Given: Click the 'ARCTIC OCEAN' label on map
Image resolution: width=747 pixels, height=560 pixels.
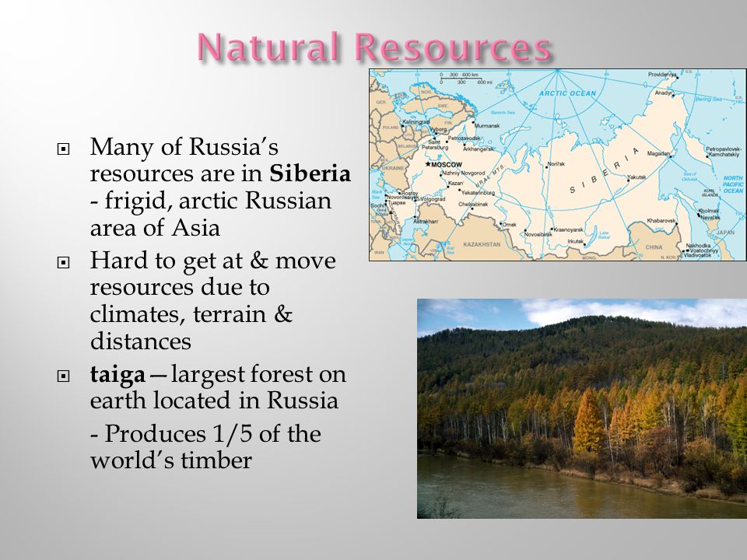Looking at the screenshot, I should coord(567,93).
